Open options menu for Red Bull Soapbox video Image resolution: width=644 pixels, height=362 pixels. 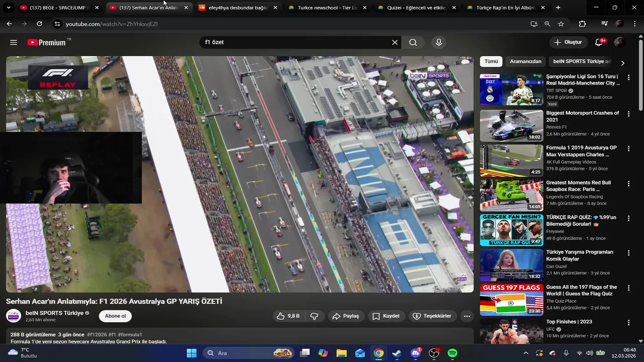628,184
